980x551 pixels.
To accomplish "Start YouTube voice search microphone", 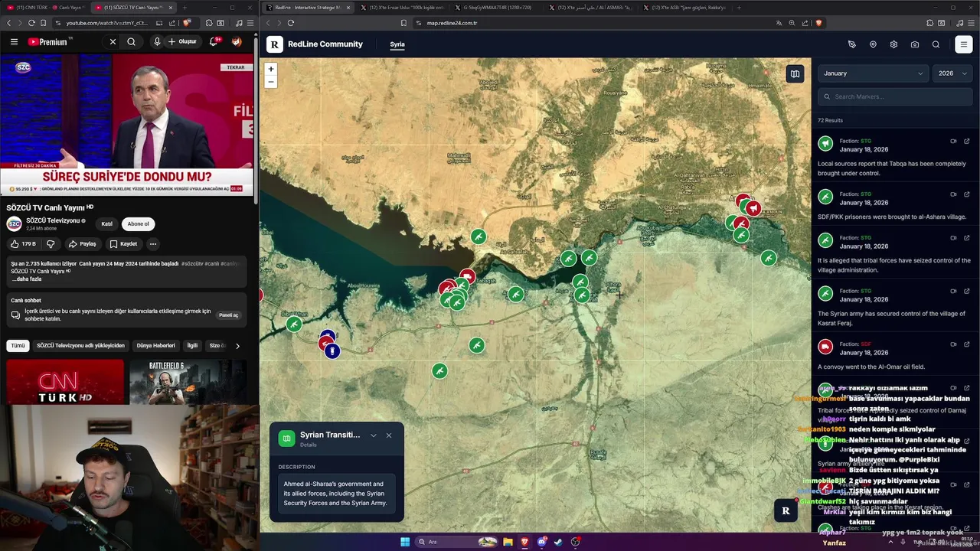I will coord(157,41).
